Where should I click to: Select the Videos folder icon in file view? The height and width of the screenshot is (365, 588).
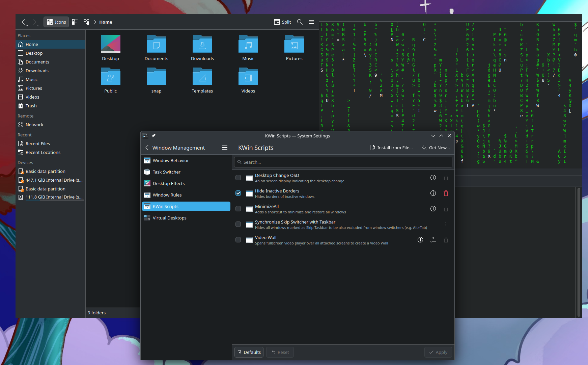248,77
